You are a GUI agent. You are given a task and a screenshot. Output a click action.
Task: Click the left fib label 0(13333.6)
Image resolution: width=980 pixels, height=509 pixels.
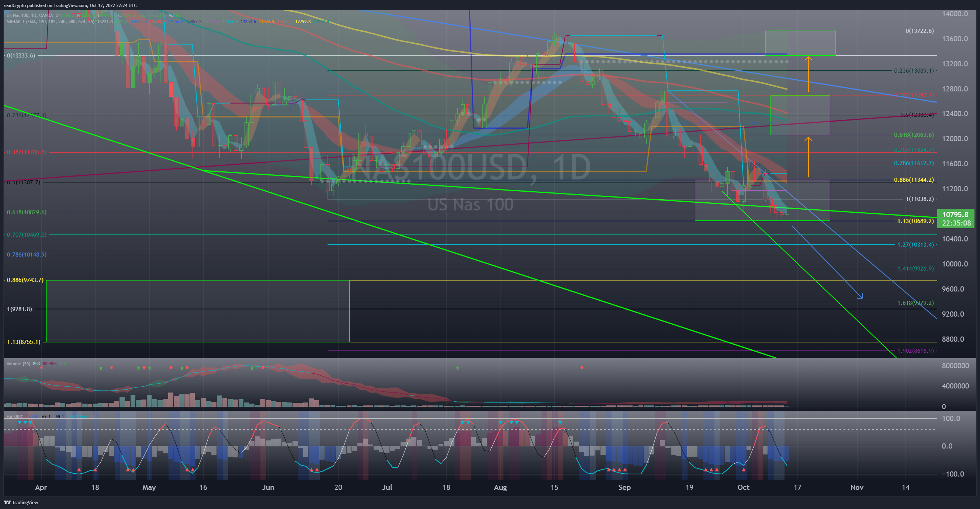click(21, 56)
